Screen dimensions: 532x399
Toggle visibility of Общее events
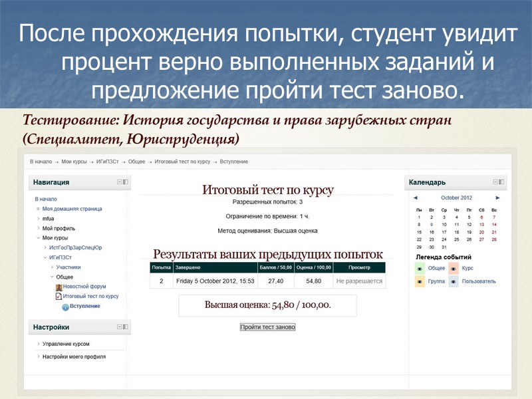coord(420,269)
